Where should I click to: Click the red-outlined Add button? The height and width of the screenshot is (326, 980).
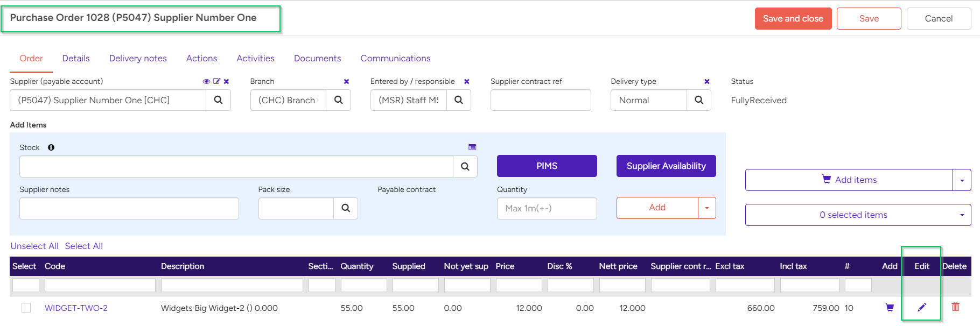[x=657, y=208]
